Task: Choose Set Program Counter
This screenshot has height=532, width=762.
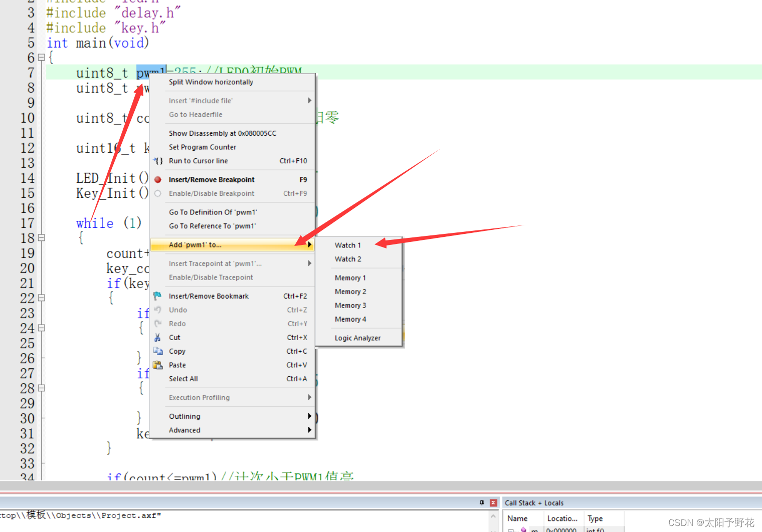Action: coord(233,147)
